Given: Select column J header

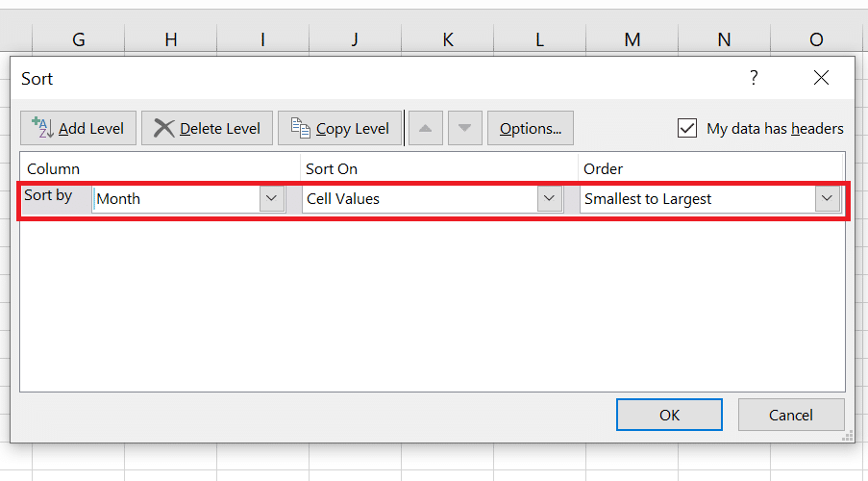Looking at the screenshot, I should coord(355,39).
